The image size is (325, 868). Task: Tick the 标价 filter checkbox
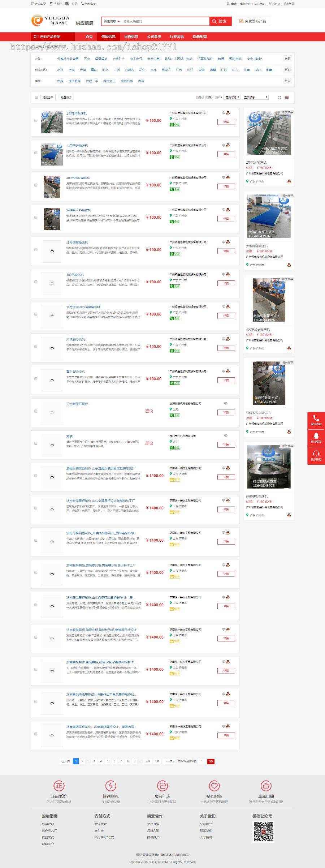pos(197,97)
